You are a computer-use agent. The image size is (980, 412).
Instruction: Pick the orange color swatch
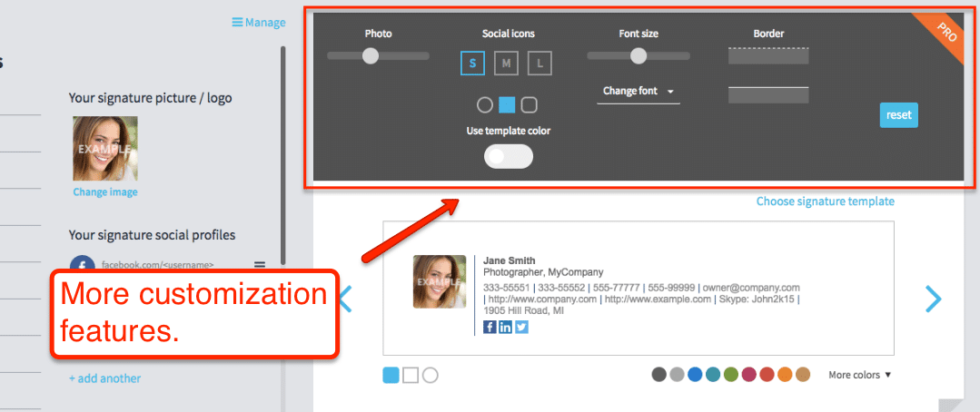click(x=785, y=375)
